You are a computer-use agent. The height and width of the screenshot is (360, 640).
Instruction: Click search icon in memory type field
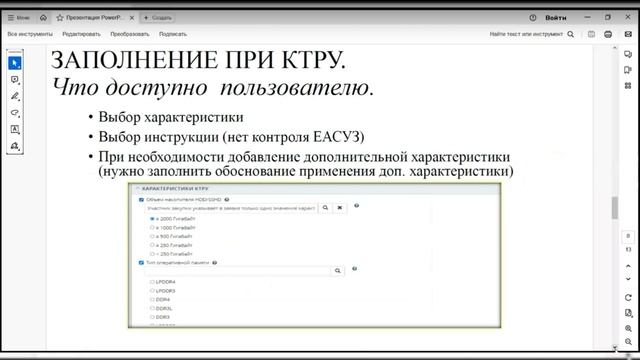coord(338,271)
